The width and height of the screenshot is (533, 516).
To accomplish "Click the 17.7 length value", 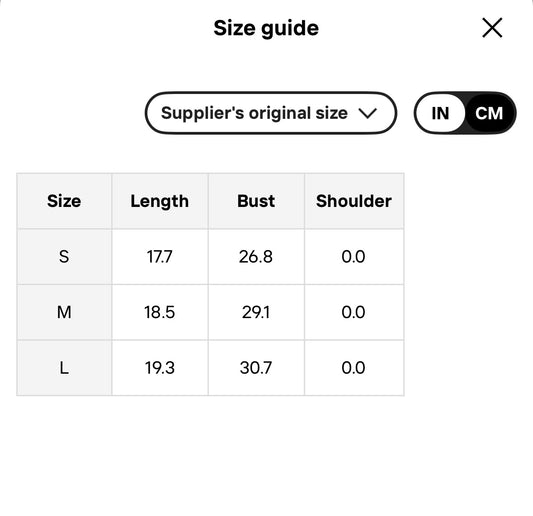I will pos(160,257).
